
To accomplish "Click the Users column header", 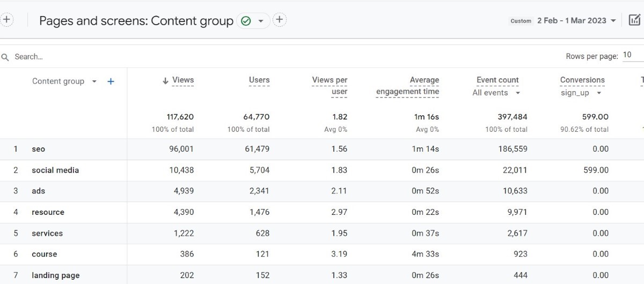I will click(x=259, y=80).
